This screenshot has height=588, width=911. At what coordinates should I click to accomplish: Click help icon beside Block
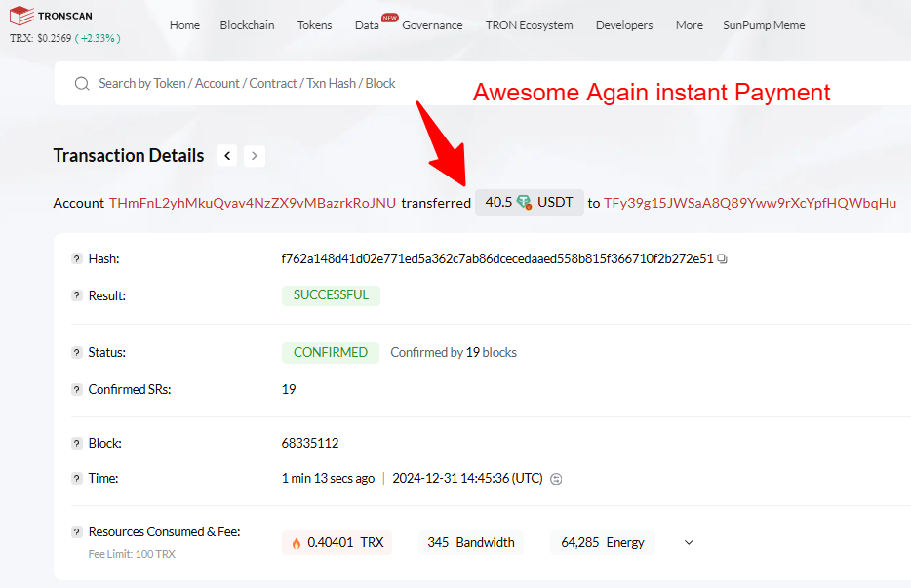77,444
